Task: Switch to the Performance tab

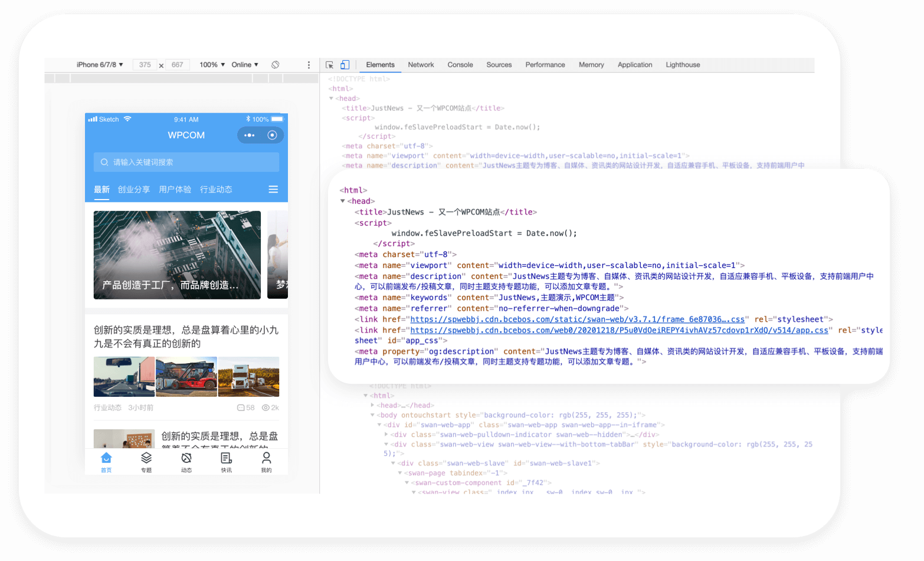Action: pos(545,65)
